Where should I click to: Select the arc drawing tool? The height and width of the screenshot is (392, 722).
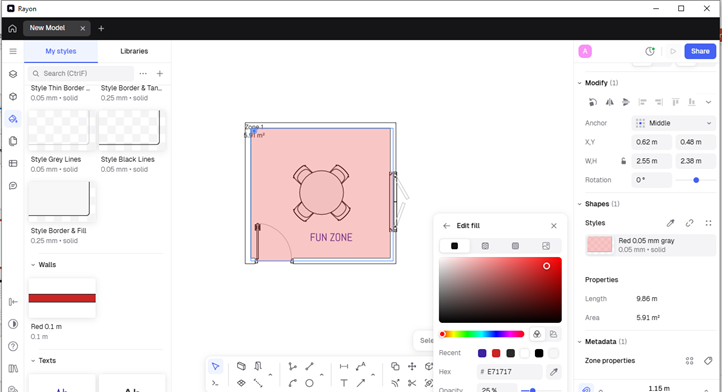tap(292, 383)
